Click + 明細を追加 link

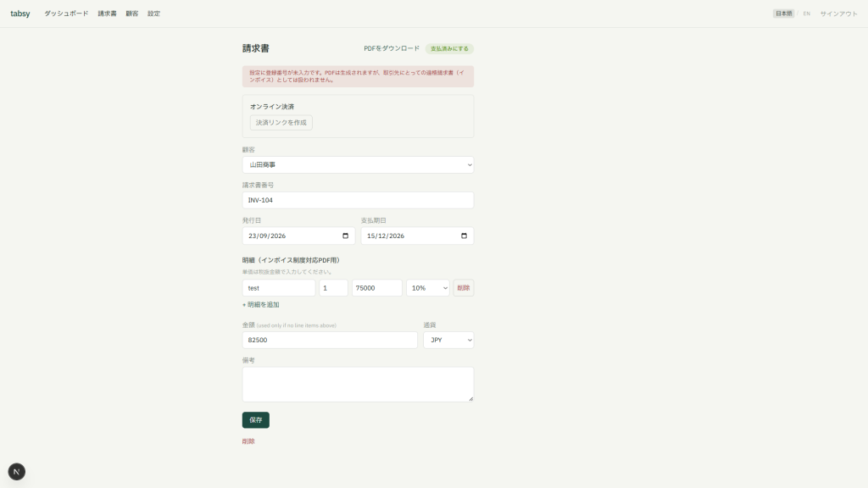tap(261, 305)
